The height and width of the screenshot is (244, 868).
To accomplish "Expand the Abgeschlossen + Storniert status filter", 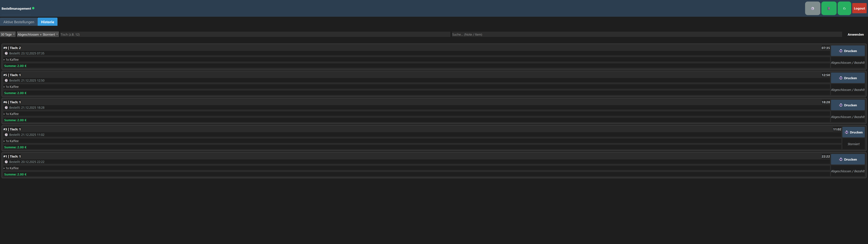I will tap(37, 34).
